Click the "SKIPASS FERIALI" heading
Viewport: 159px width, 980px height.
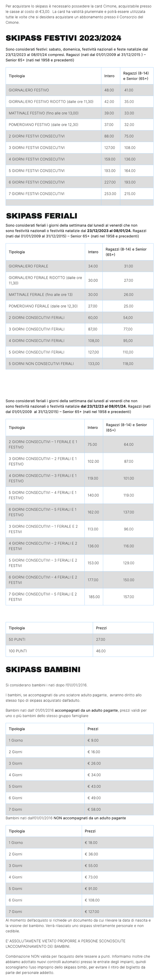(x=41, y=216)
